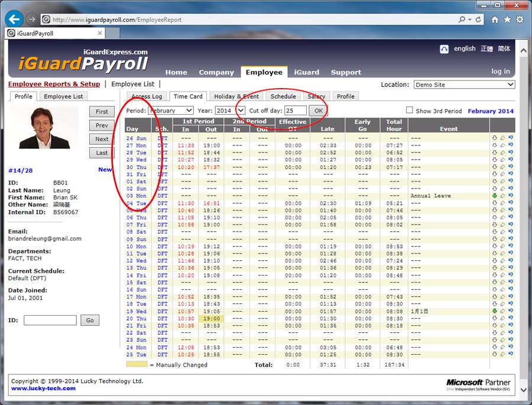Close the iGuardPayroll browser tab

[100, 33]
